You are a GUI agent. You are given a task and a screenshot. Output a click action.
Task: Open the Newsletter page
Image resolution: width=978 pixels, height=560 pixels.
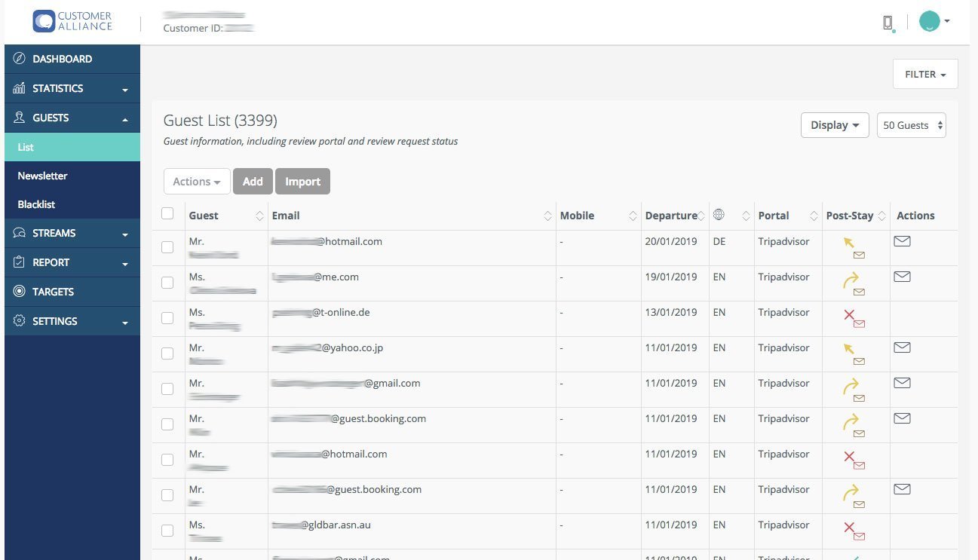point(72,176)
